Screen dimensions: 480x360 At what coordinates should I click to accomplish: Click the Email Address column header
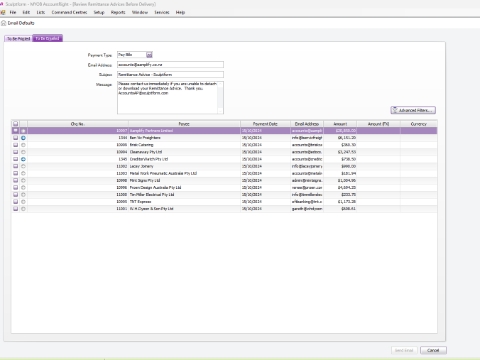(307, 124)
